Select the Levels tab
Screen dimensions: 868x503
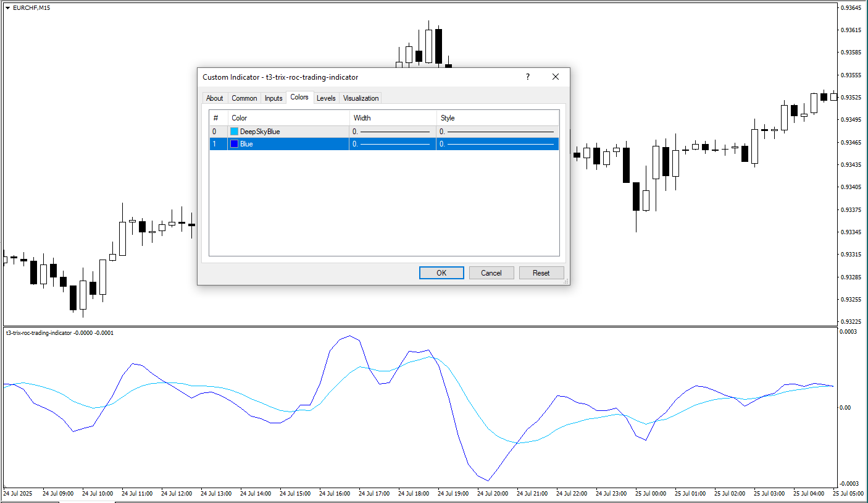326,98
